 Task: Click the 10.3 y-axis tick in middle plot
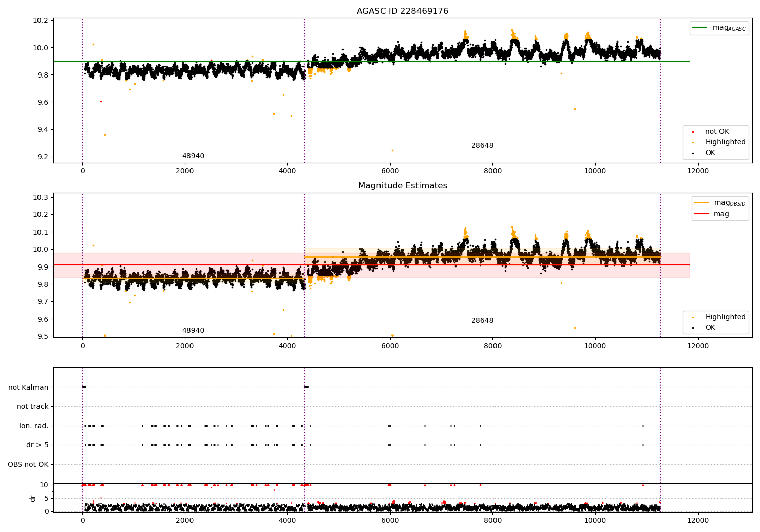(x=41, y=197)
